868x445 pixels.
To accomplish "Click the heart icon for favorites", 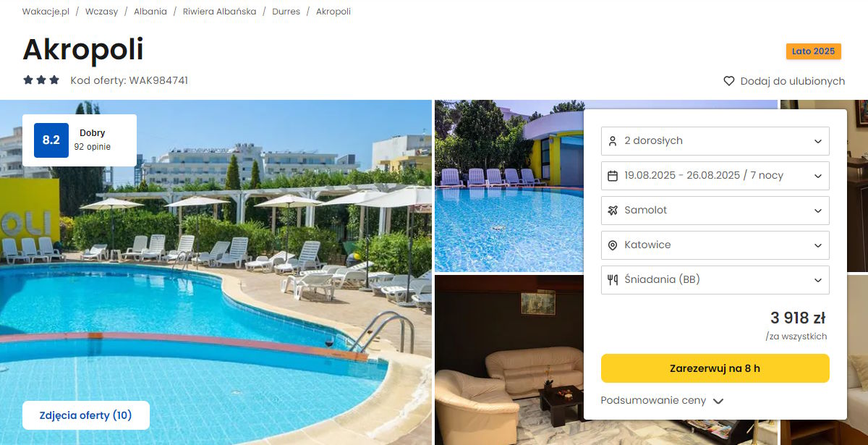I will click(729, 81).
